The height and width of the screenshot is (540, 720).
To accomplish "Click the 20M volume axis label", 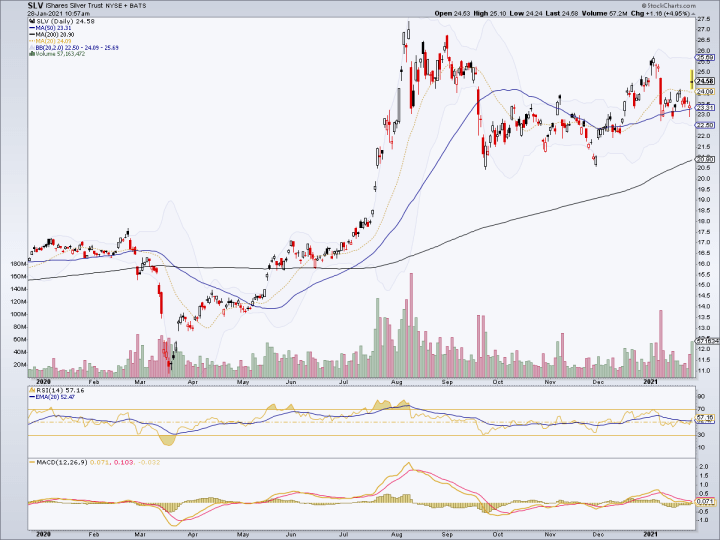I will coord(20,365).
